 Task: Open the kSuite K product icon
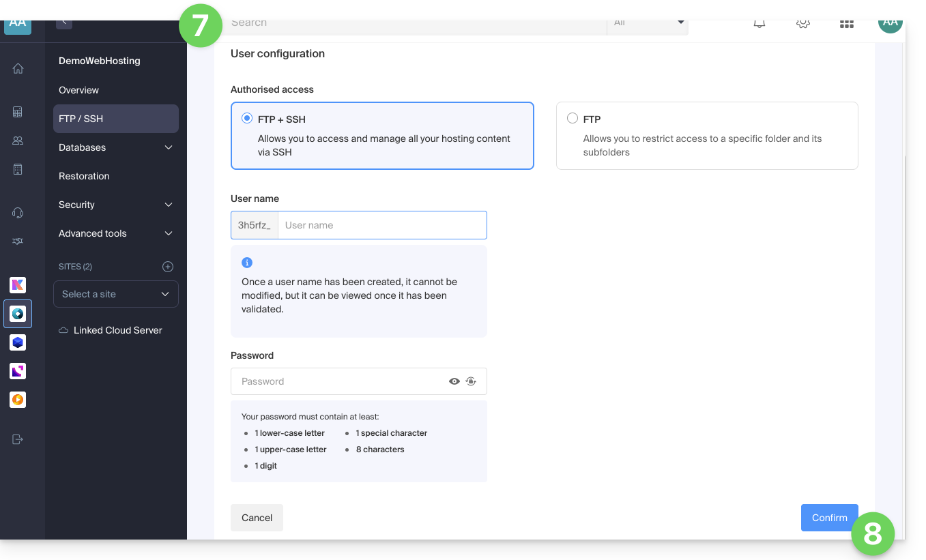[18, 284]
